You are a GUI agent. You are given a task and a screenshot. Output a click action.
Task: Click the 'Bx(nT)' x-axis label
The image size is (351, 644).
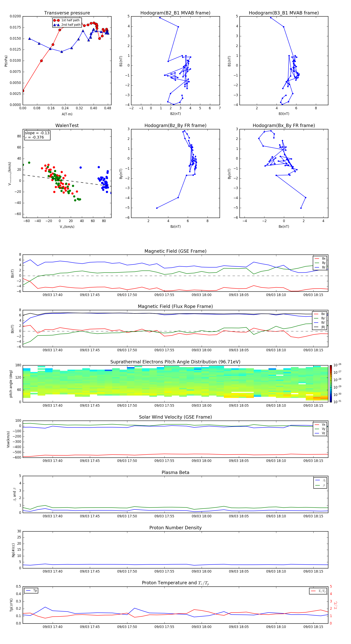[x=284, y=227]
